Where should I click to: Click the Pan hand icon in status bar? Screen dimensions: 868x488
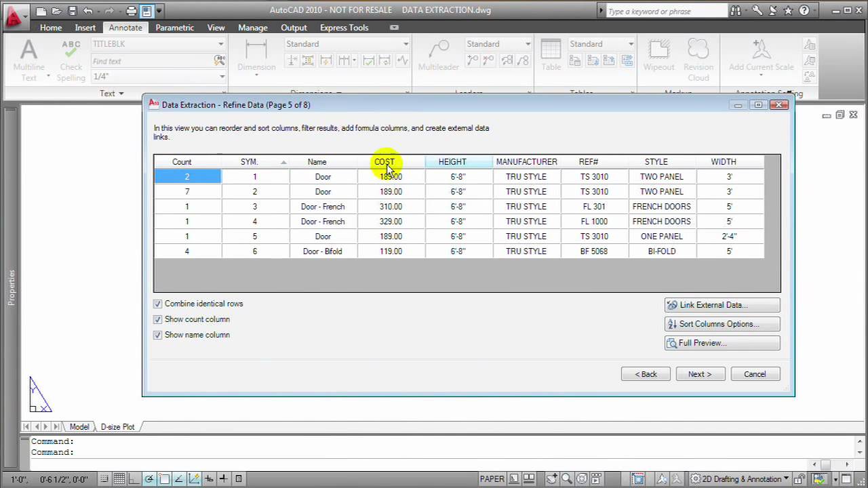pos(552,479)
